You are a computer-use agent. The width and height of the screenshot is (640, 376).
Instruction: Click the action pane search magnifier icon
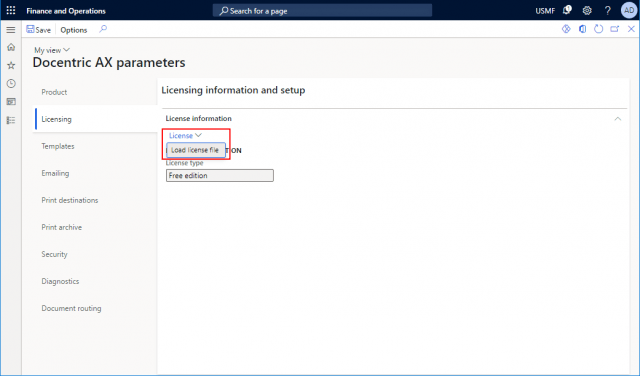pyautogui.click(x=103, y=29)
